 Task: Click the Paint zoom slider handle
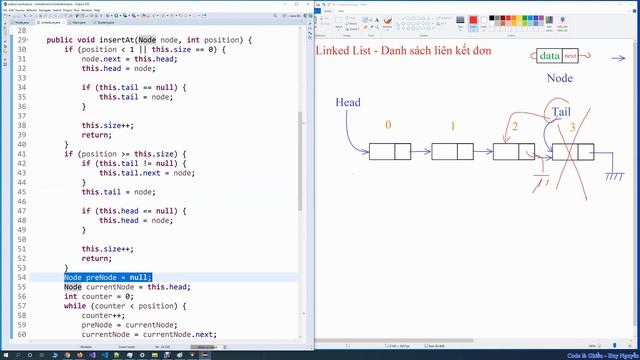[x=615, y=346]
